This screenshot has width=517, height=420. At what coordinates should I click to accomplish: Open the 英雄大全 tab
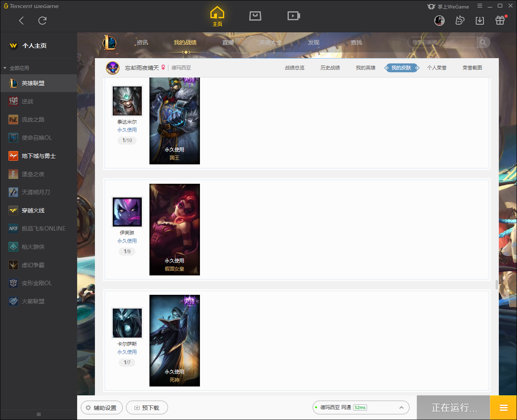[271, 42]
